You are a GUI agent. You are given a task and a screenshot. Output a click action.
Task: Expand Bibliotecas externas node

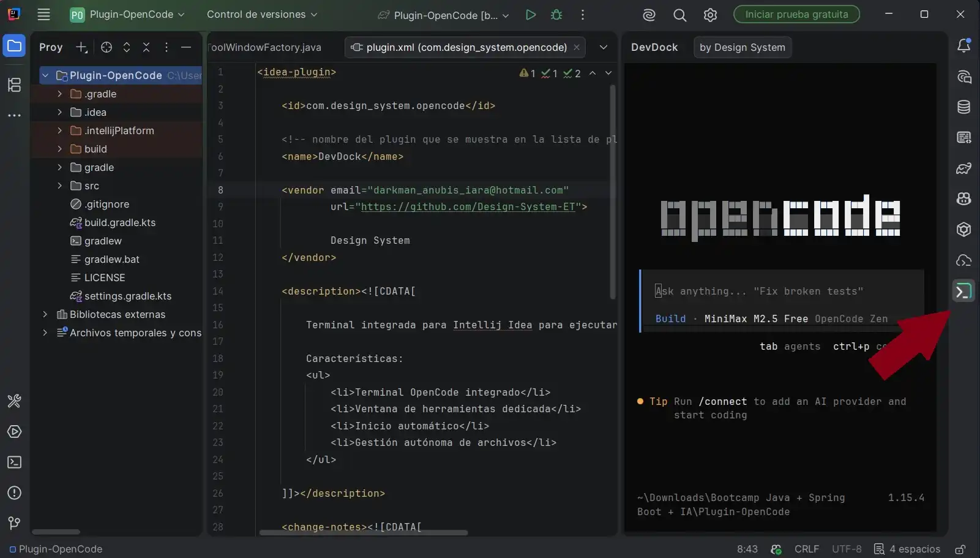(x=45, y=314)
